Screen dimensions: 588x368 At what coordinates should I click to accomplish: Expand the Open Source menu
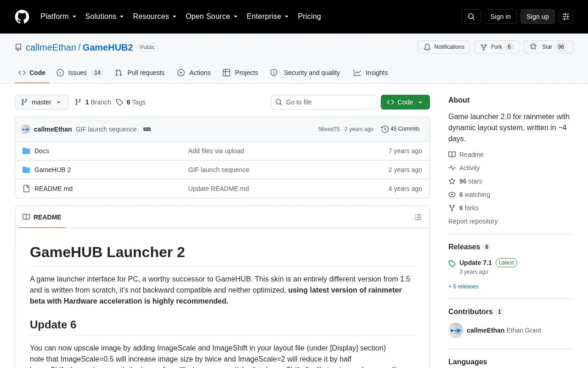pyautogui.click(x=212, y=17)
